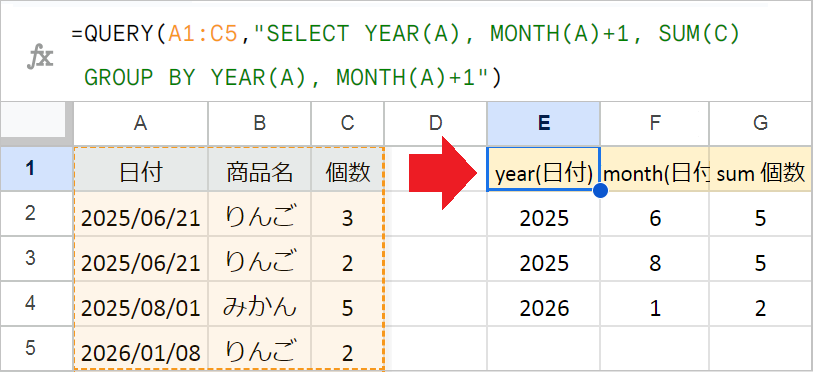Click the fx formula icon
This screenshot has height=372, width=813.
pyautogui.click(x=40, y=58)
